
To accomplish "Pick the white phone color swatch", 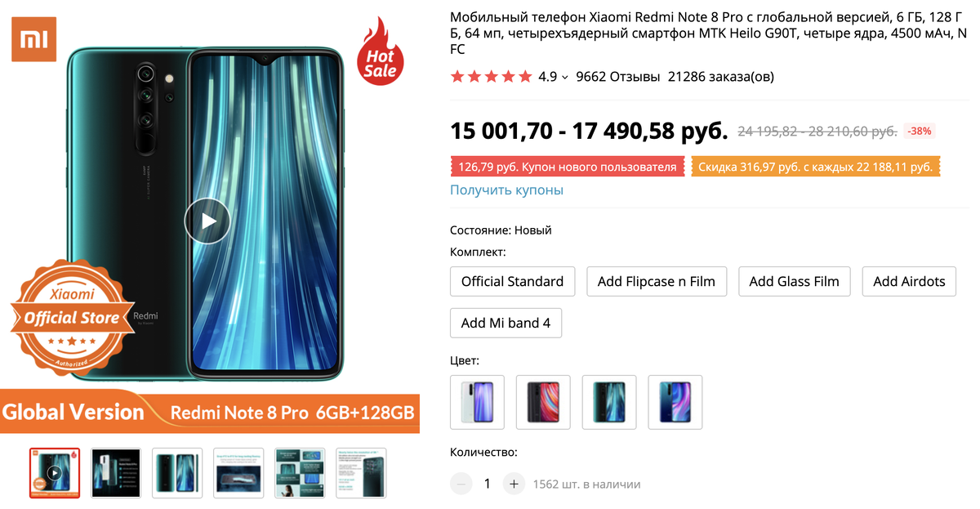I will pyautogui.click(x=477, y=402).
